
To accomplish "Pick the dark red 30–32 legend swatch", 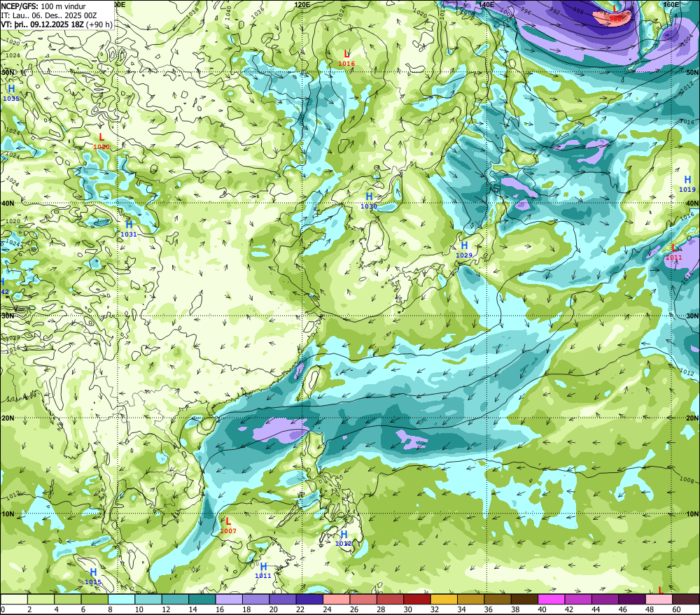I will tap(417, 599).
